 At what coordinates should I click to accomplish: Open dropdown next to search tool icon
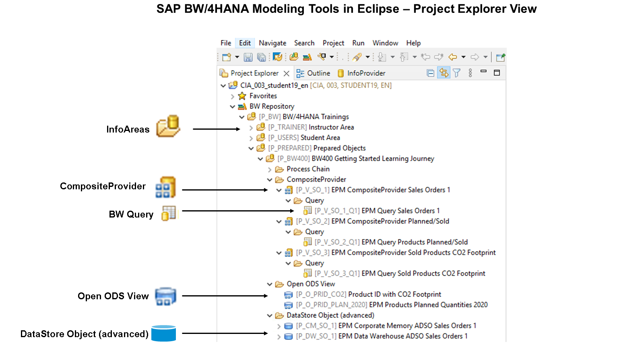332,57
